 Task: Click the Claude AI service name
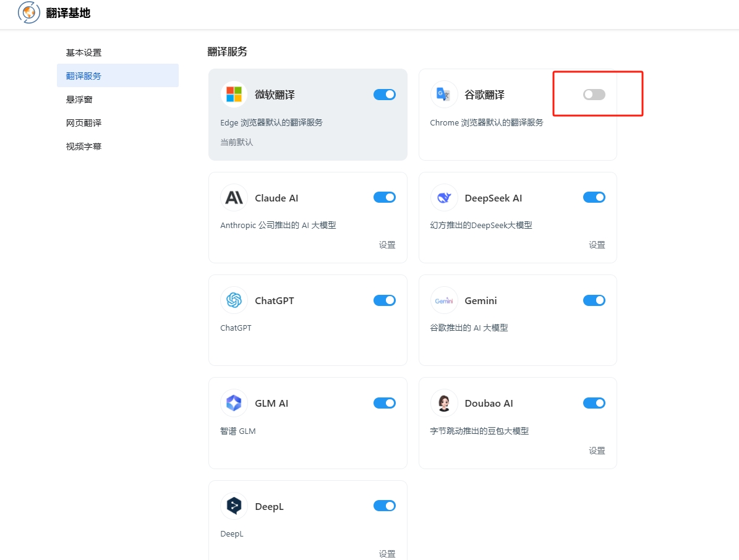[x=276, y=198]
